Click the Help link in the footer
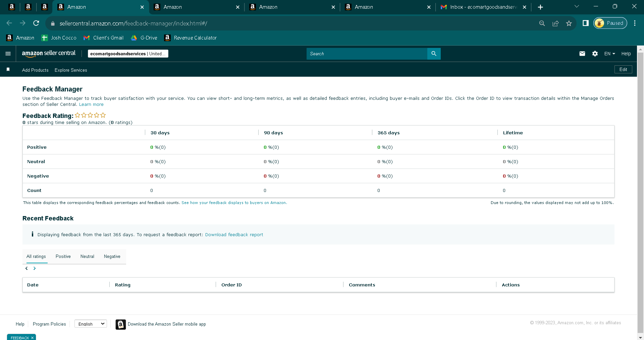644x340 pixels. 20,324
